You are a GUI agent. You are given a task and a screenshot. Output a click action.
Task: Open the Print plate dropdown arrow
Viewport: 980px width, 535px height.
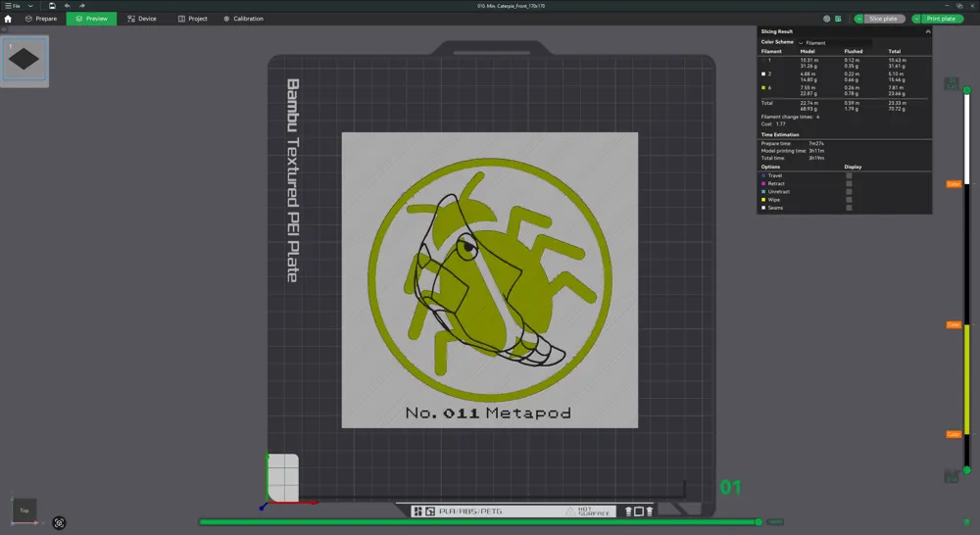[x=917, y=19]
